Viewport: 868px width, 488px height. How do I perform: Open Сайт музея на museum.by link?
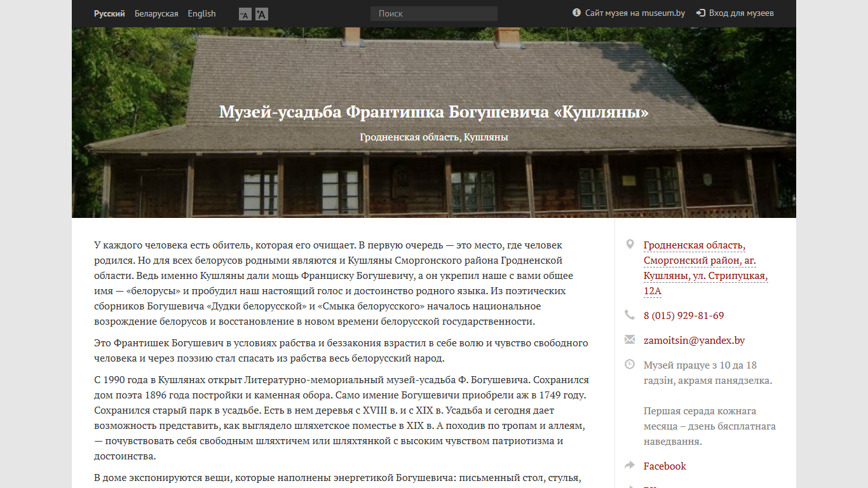pos(635,13)
